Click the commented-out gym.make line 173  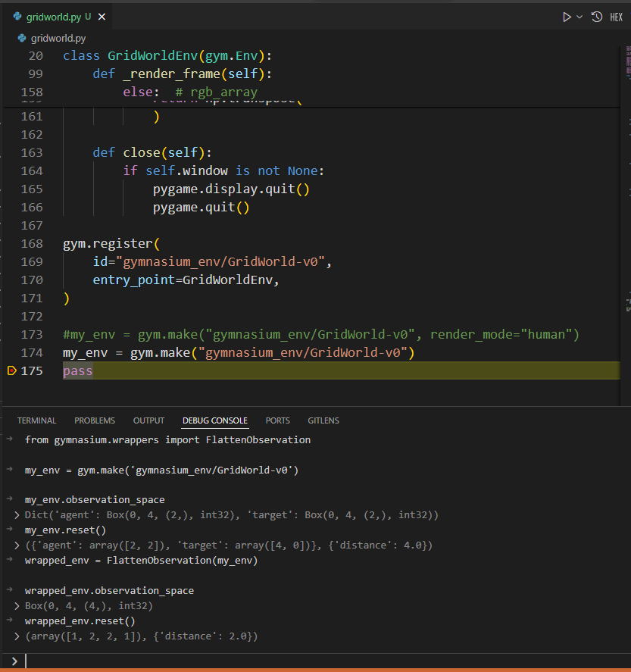point(321,335)
